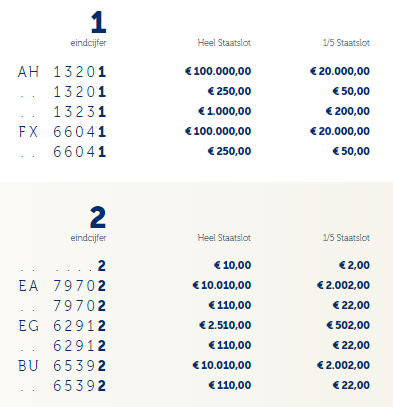Click the large eindcijfer 1 heading

click(99, 22)
